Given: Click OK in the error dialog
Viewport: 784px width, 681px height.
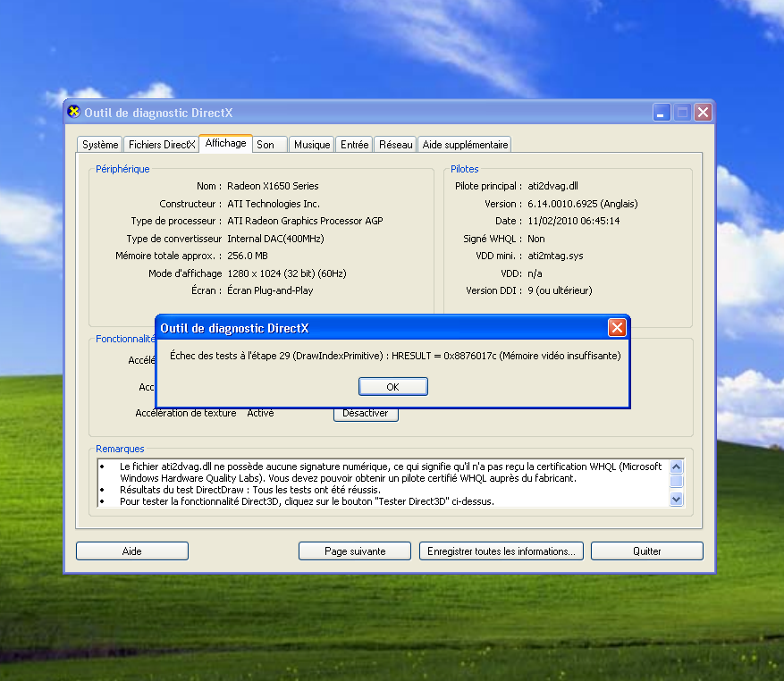Looking at the screenshot, I should point(393,386).
